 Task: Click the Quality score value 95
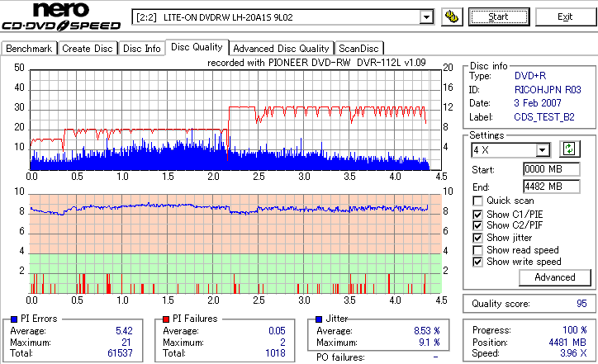pos(581,304)
